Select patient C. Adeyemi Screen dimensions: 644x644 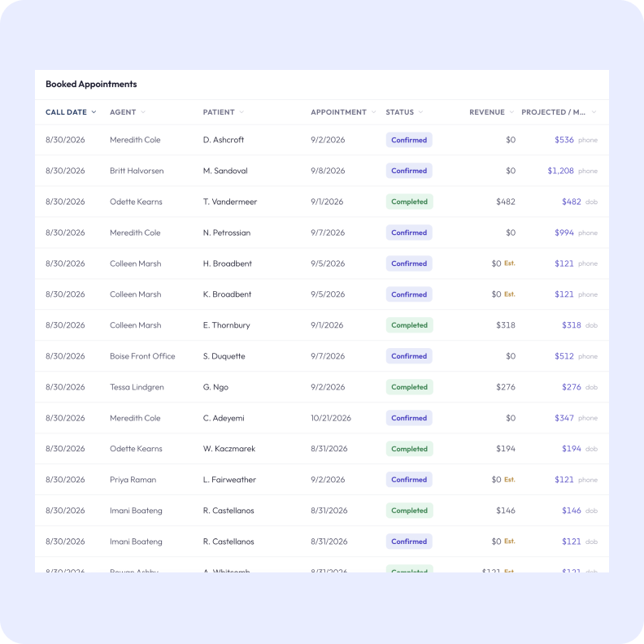tap(224, 418)
